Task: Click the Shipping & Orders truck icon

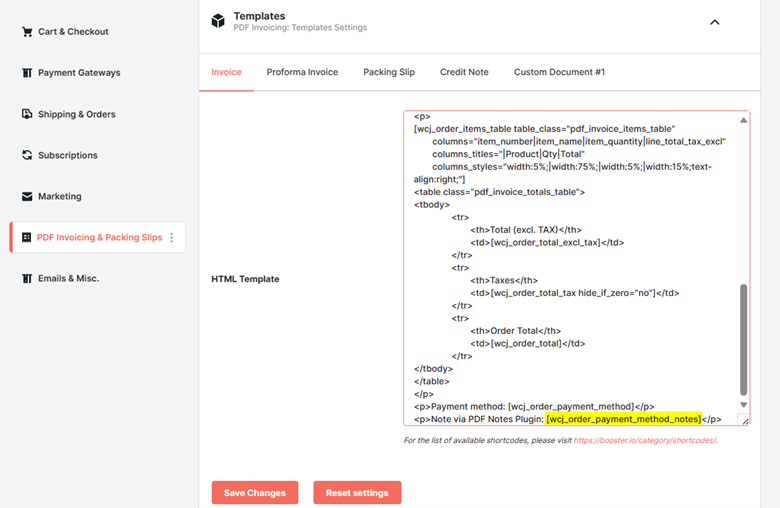Action: tap(27, 114)
